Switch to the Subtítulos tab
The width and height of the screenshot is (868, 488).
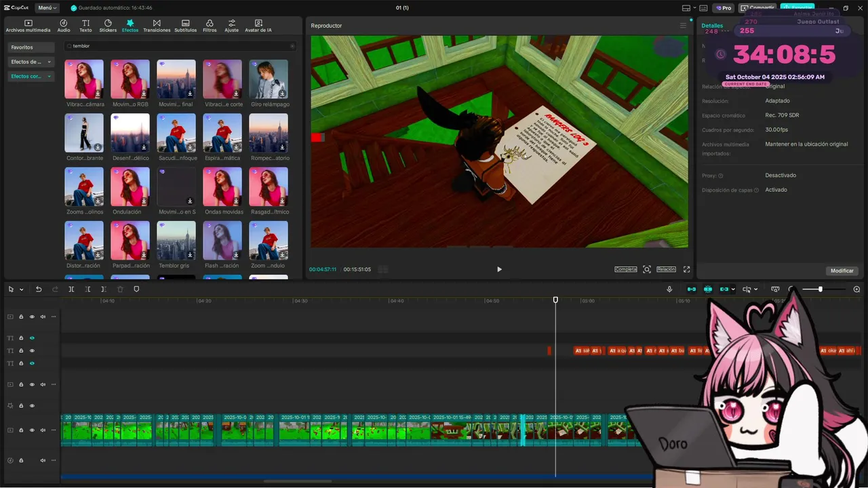click(185, 26)
